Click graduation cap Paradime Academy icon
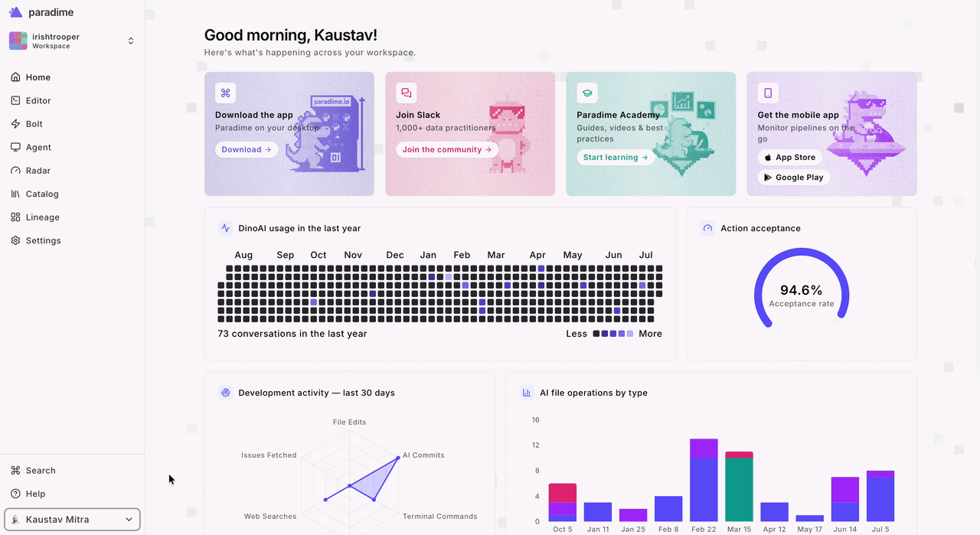This screenshot has height=535, width=980. [x=587, y=93]
